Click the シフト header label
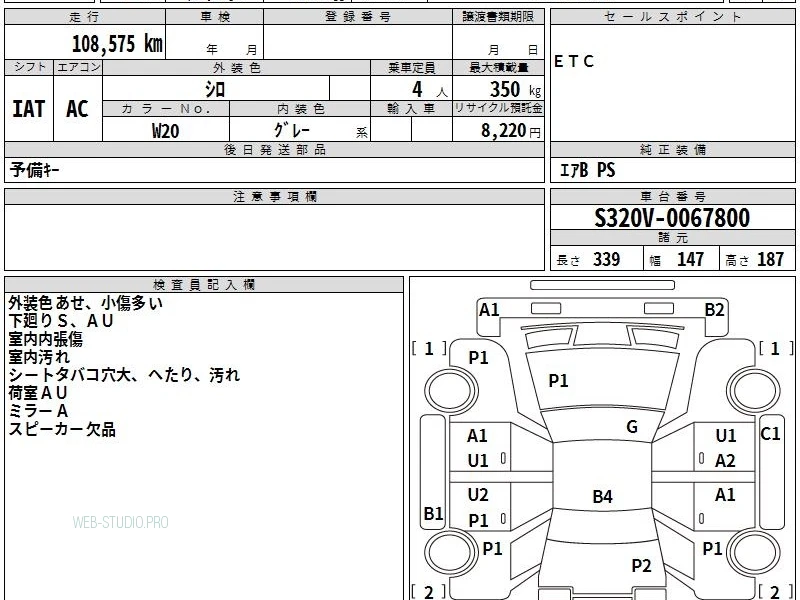 point(29,67)
